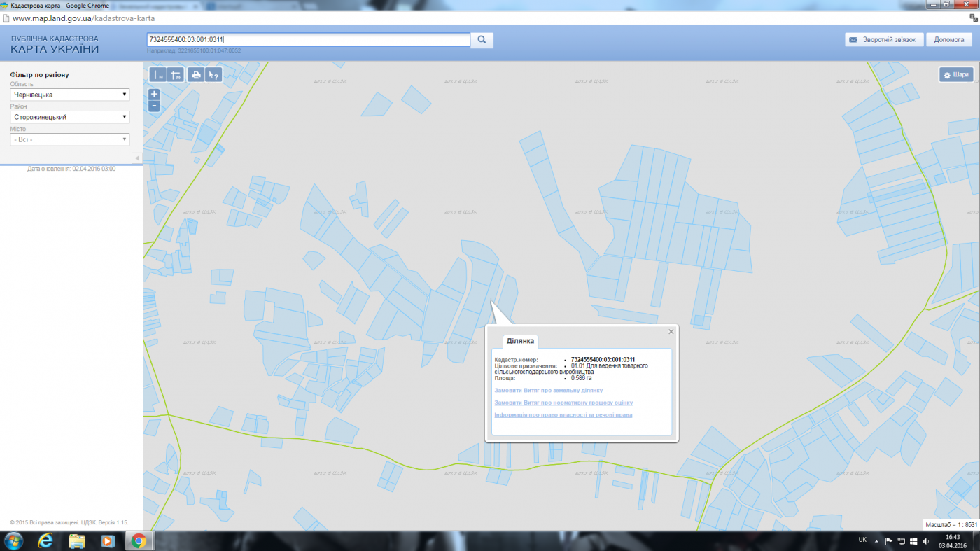Click the cadastral number search field
Viewport: 980px width, 551px height.
point(308,40)
